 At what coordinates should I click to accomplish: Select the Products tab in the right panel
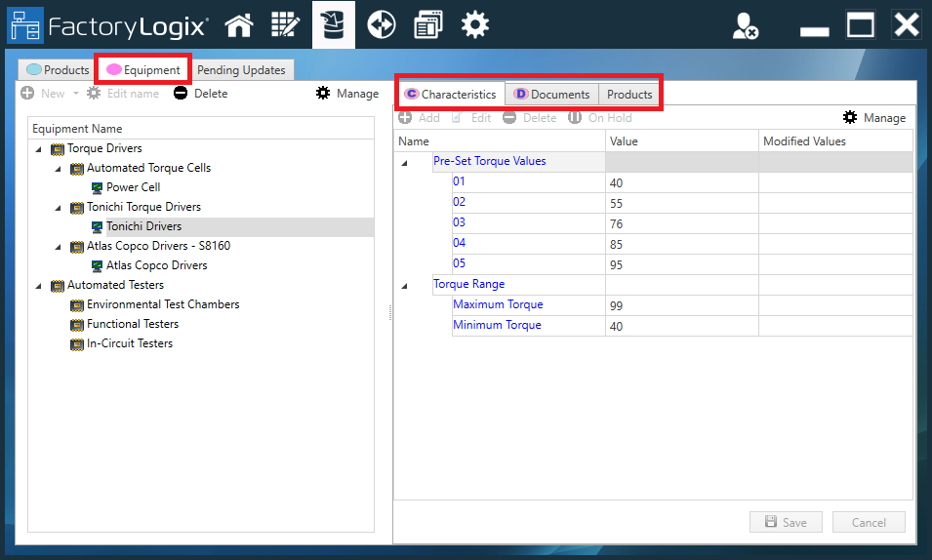[629, 95]
